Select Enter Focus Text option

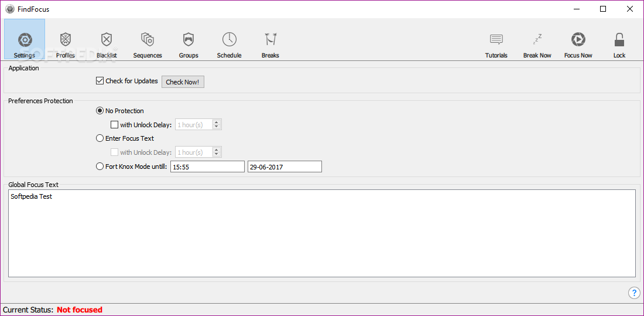click(100, 138)
